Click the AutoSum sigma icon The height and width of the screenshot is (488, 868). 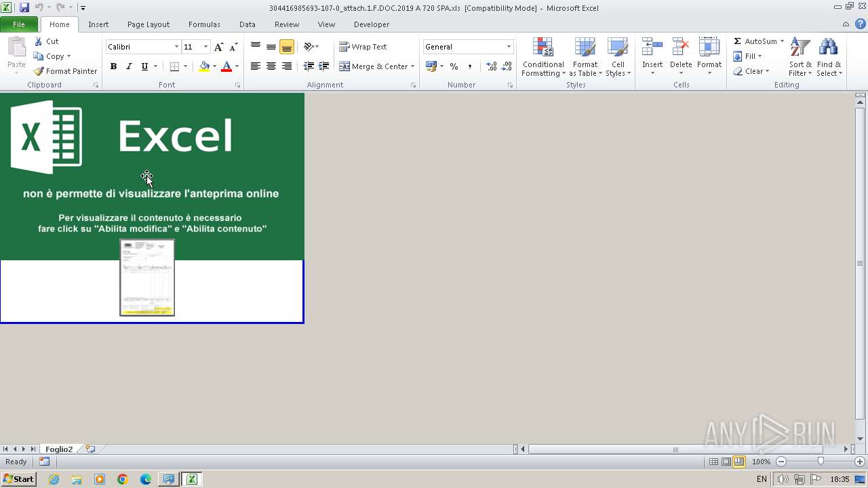coord(738,41)
